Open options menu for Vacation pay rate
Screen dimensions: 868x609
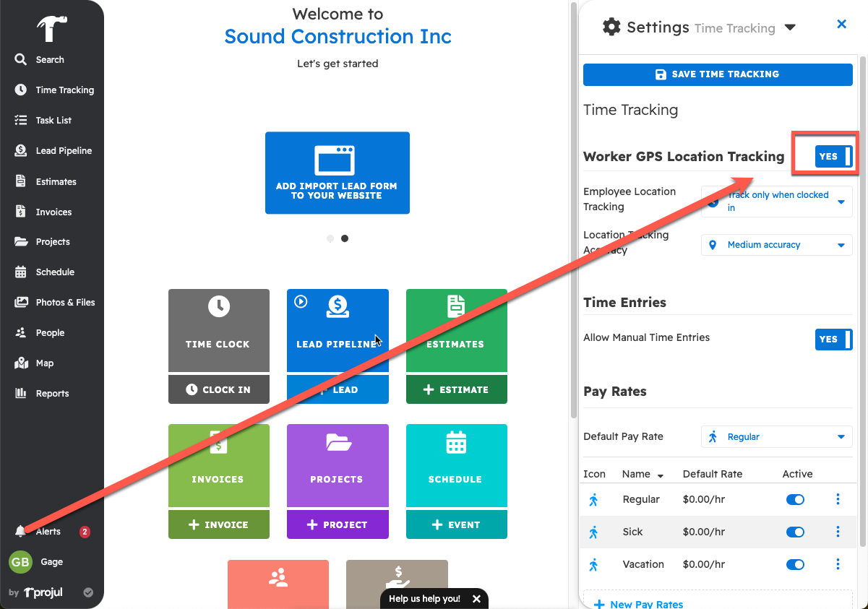click(838, 564)
